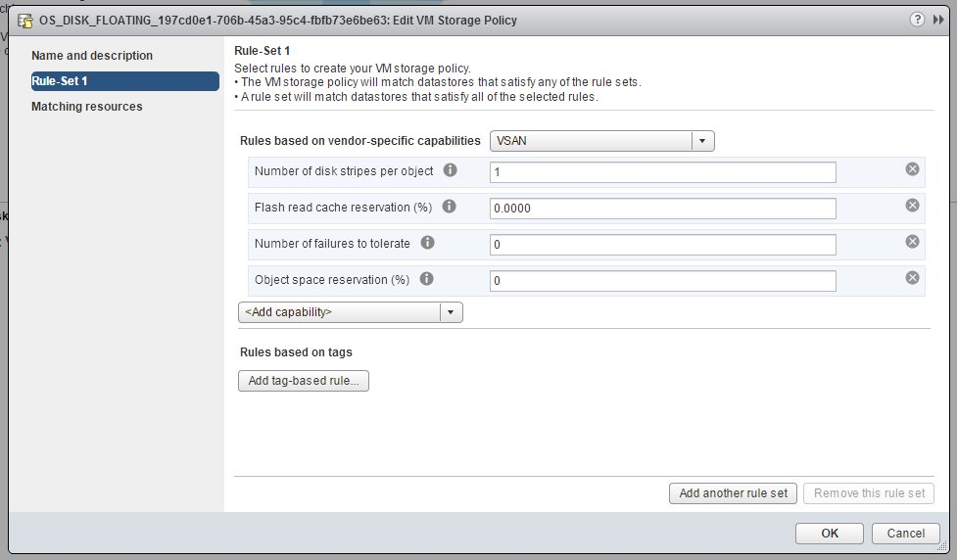Image resolution: width=957 pixels, height=560 pixels.
Task: Cancel editing the VM storage policy
Action: point(904,534)
